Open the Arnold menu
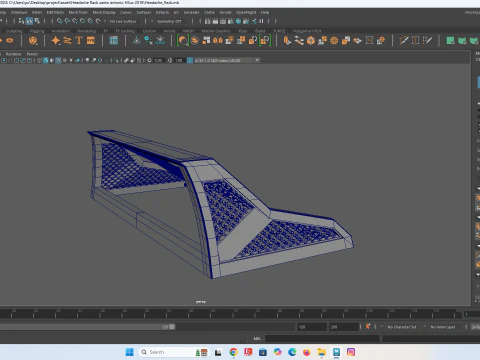 [225, 12]
